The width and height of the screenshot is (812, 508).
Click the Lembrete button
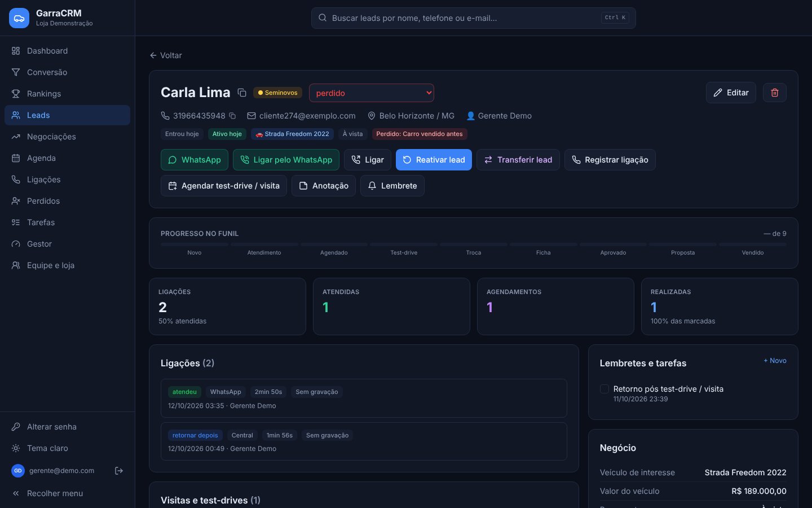[x=392, y=186]
